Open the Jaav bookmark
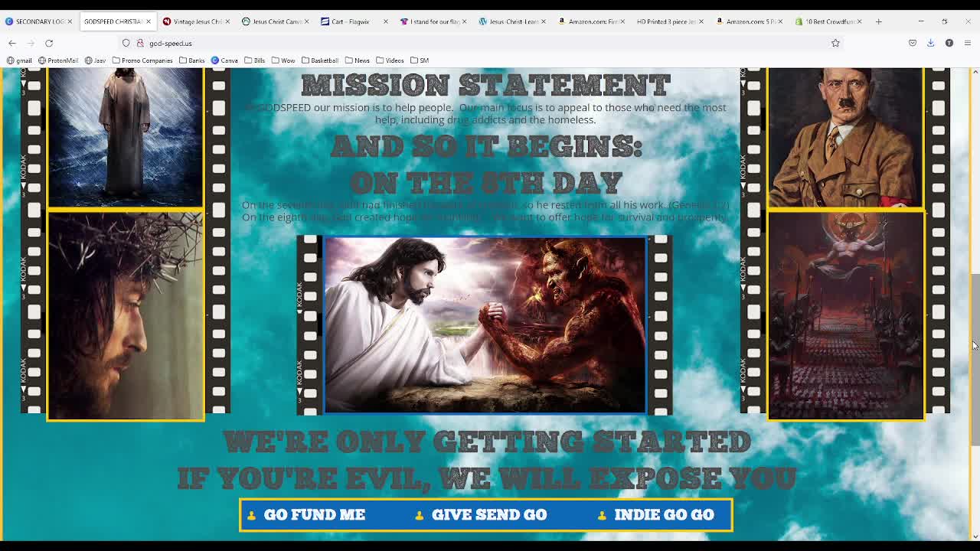The height and width of the screenshot is (551, 980). click(95, 60)
